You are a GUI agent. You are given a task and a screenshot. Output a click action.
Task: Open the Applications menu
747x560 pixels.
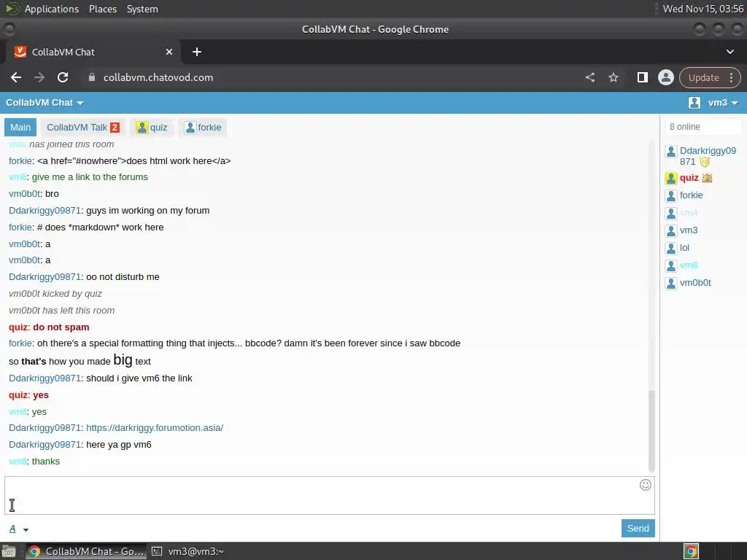pos(52,9)
